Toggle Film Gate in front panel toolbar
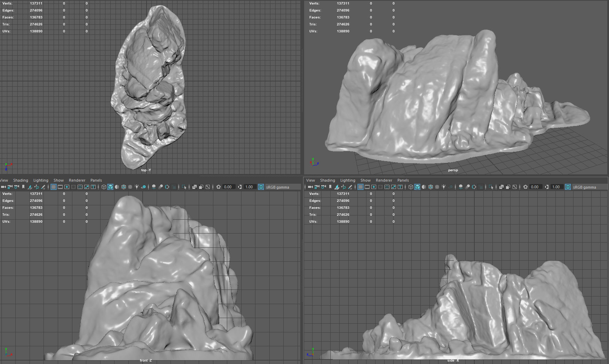Screen dimensions: 609x364 click(x=60, y=187)
